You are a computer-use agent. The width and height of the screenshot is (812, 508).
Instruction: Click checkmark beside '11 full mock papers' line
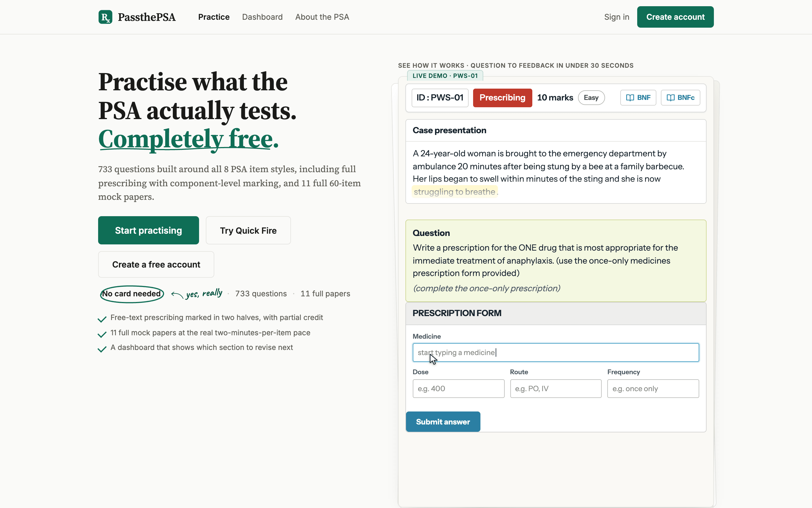click(102, 334)
